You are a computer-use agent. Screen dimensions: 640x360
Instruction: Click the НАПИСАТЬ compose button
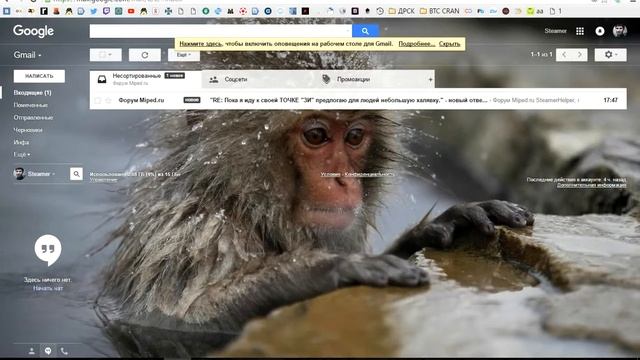(39, 76)
